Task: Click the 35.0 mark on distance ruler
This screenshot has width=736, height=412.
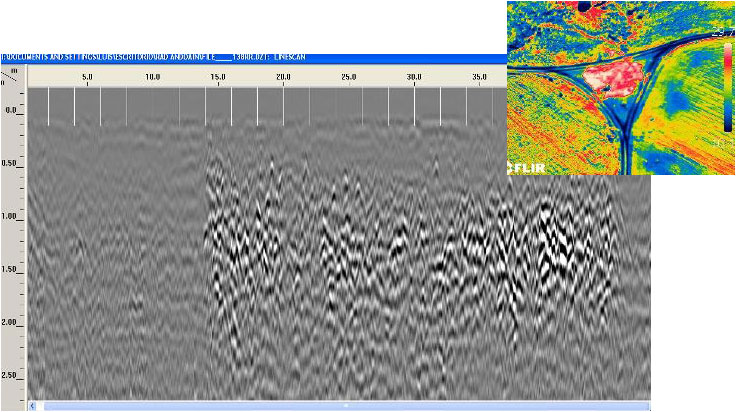Action: point(479,76)
